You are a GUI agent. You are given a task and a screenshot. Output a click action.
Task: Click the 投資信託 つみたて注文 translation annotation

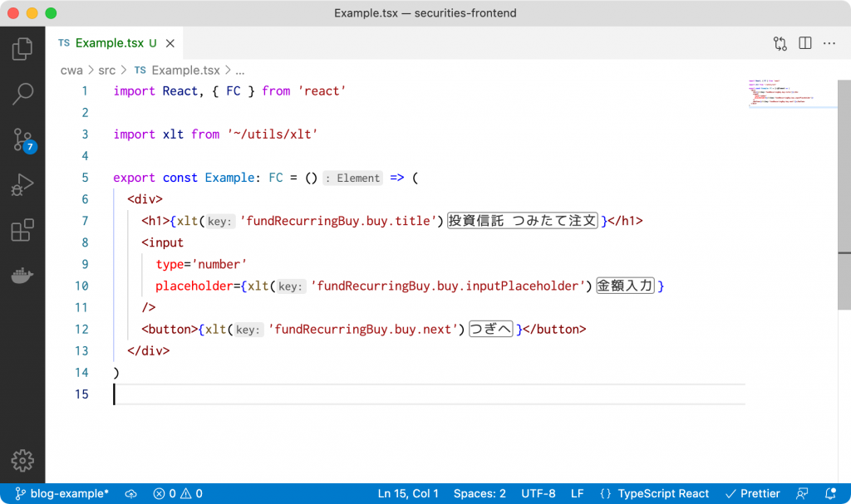coord(522,221)
